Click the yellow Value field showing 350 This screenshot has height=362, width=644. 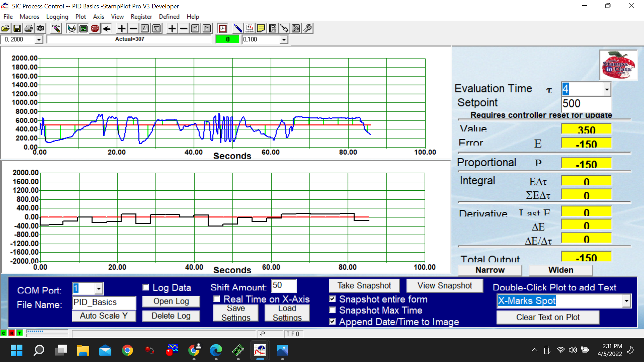point(586,129)
